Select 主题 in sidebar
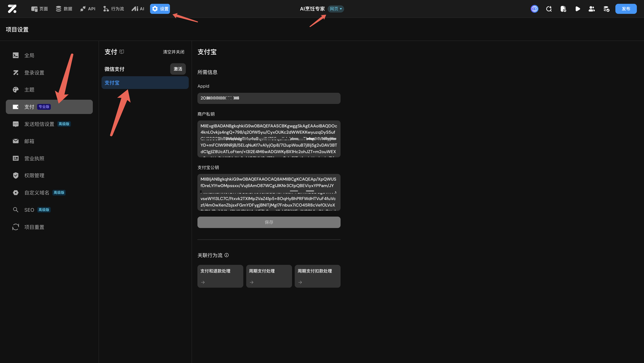This screenshot has height=363, width=644. (x=49, y=90)
